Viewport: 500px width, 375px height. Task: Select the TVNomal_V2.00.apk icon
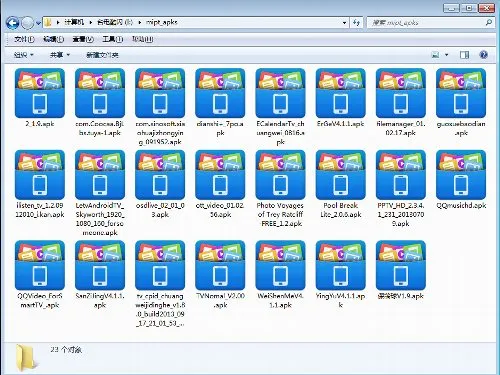(220, 265)
